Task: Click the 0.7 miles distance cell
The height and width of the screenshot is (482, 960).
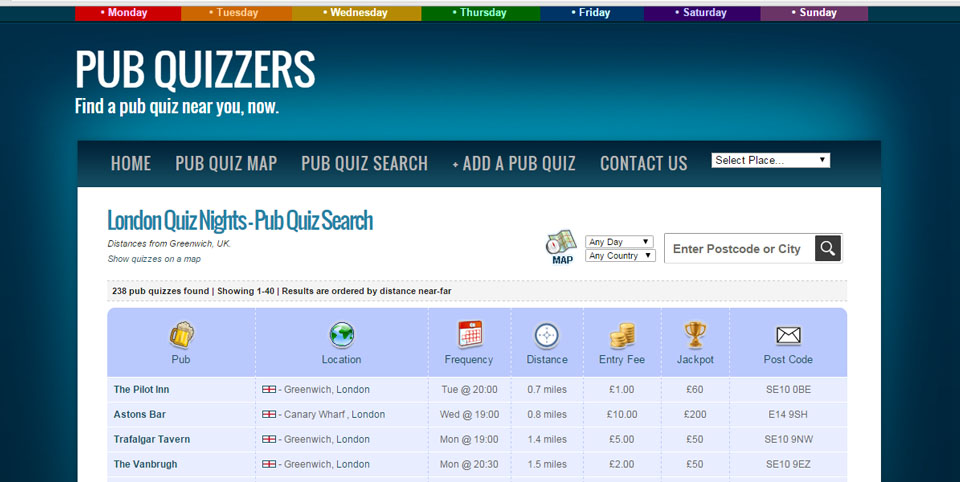Action: coord(547,390)
